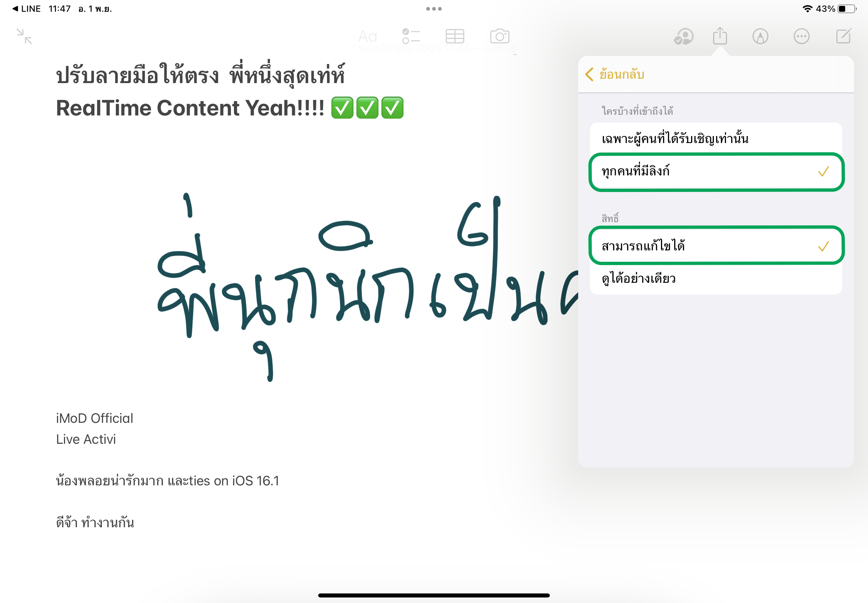Insert a checklist using the checklist icon

point(411,36)
